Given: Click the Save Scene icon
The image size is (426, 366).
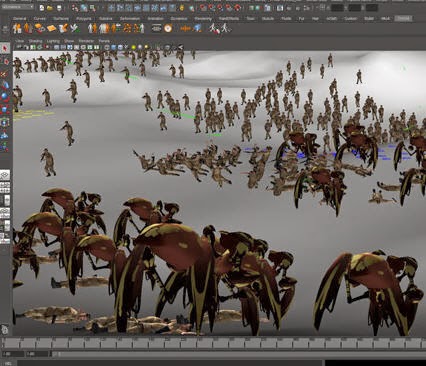Looking at the screenshot, I should [x=59, y=7].
